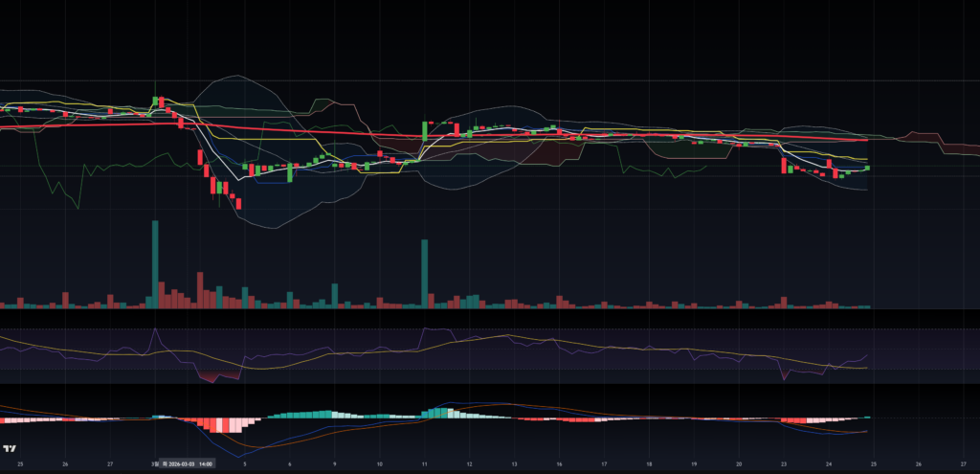Viewport: 980px width, 474px height.
Task: Select the last green candle at right edge
Action: pyautogui.click(x=867, y=168)
